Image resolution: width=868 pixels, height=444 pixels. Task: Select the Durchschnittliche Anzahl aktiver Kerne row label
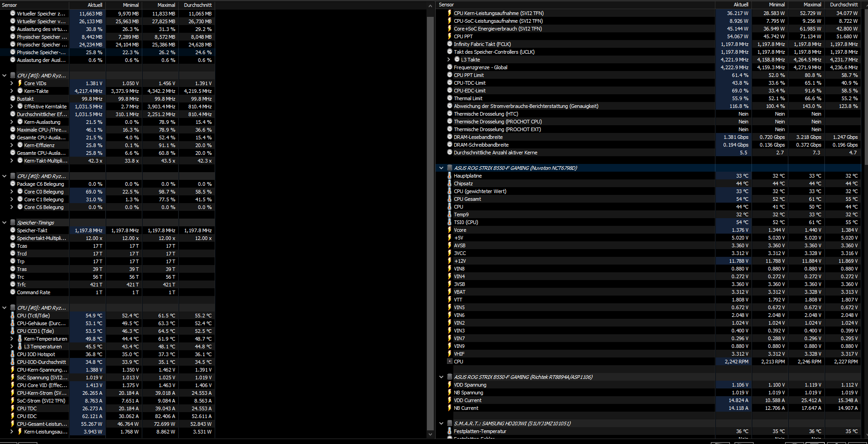[495, 153]
